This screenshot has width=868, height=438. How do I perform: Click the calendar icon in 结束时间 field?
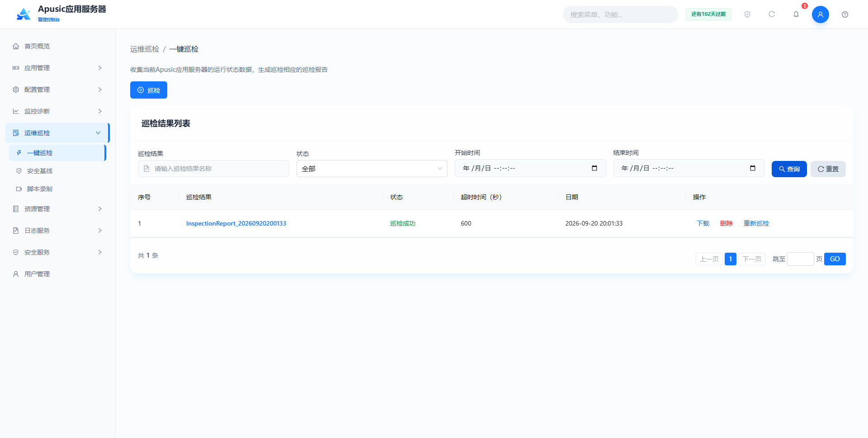click(753, 168)
